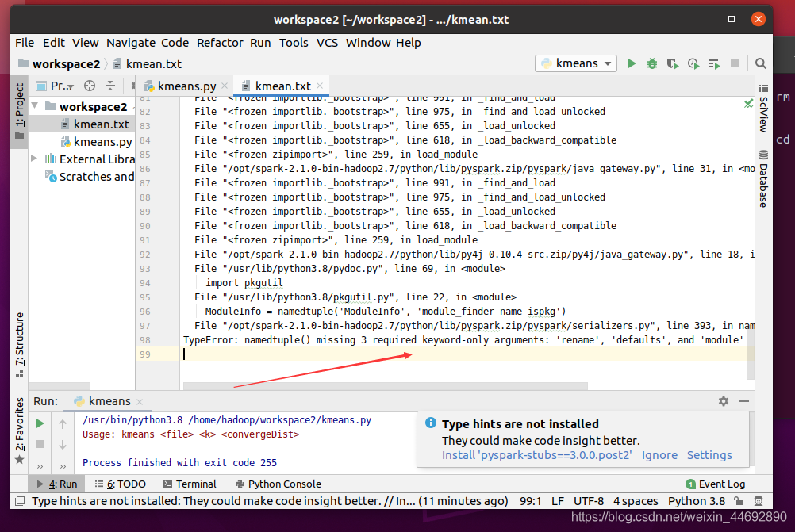This screenshot has width=795, height=532.
Task: Open the Navigate menu
Action: coord(130,43)
